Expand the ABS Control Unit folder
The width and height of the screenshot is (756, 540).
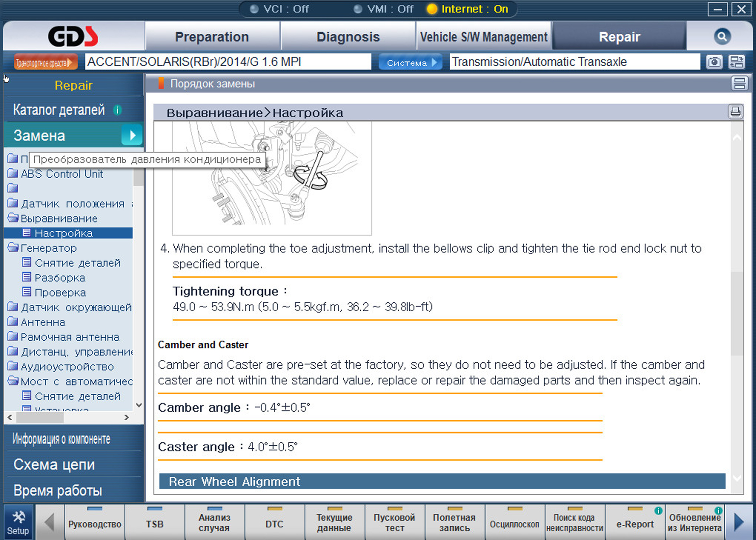[13, 174]
